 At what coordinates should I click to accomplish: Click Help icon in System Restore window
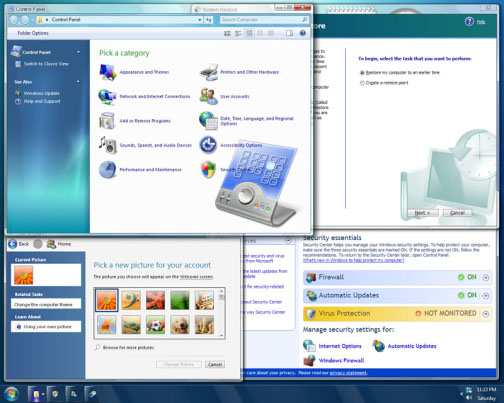469,22
